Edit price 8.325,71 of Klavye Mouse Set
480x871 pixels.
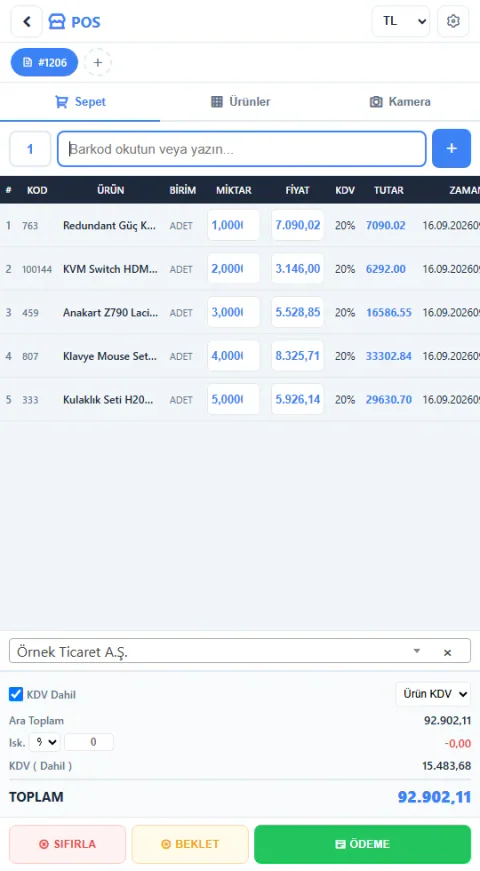(x=298, y=356)
